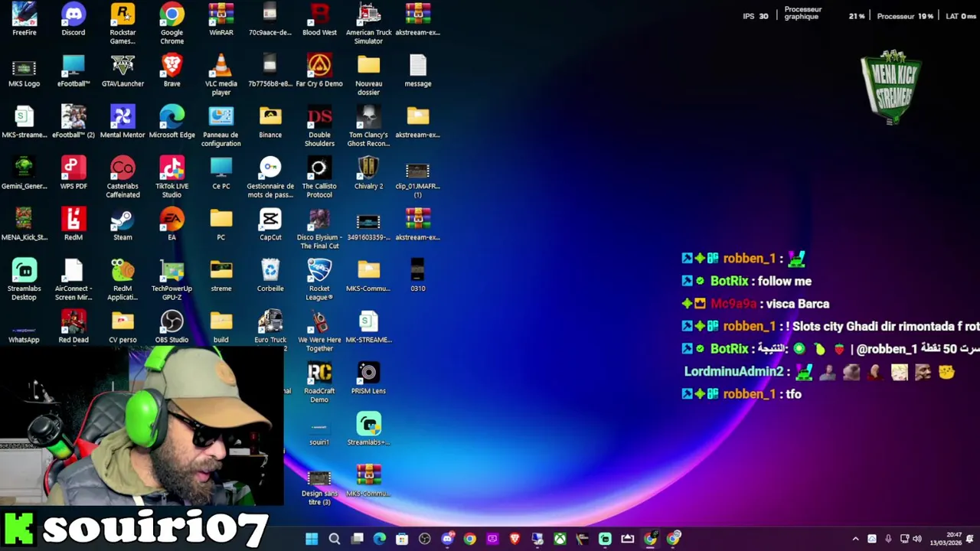Open the GTAVLauncher shortcut

point(122,71)
